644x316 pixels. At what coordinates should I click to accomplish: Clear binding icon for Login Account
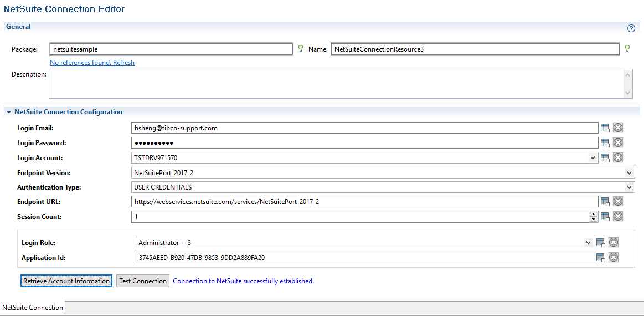618,157
